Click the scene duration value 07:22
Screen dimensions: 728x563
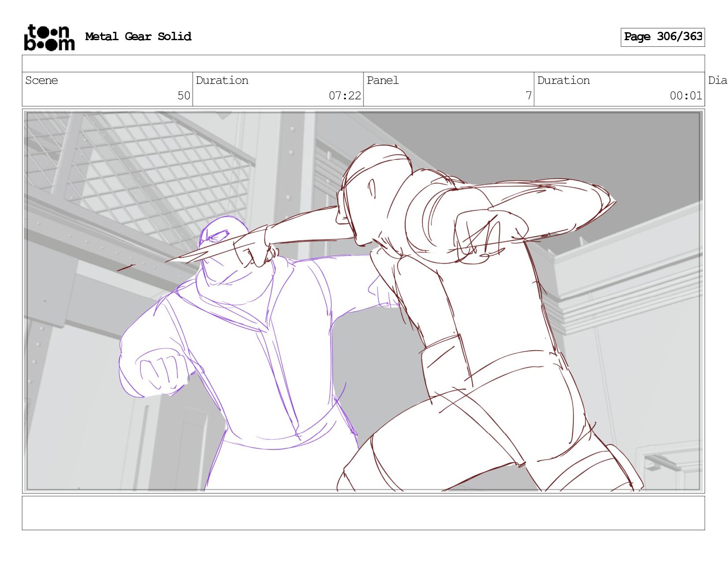point(345,96)
